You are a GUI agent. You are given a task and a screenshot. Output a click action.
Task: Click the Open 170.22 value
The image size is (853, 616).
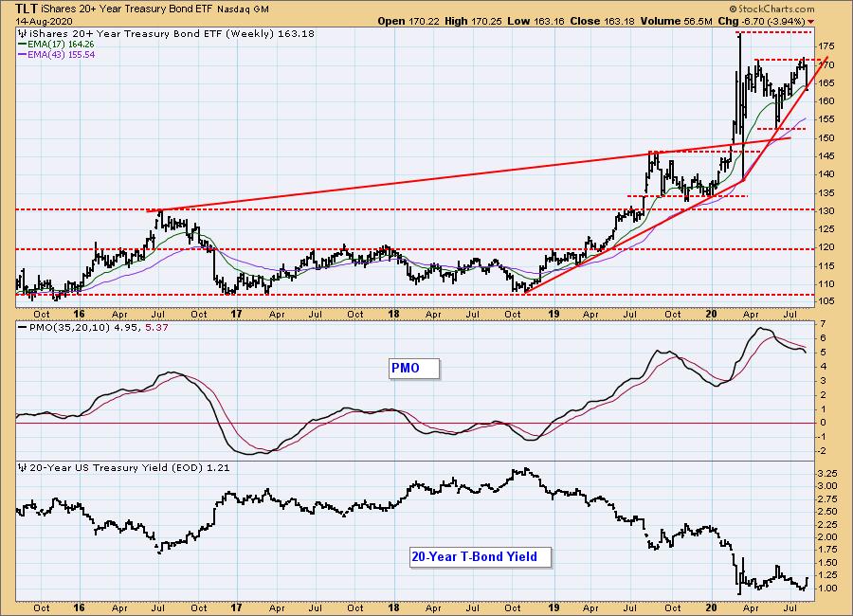[408, 21]
